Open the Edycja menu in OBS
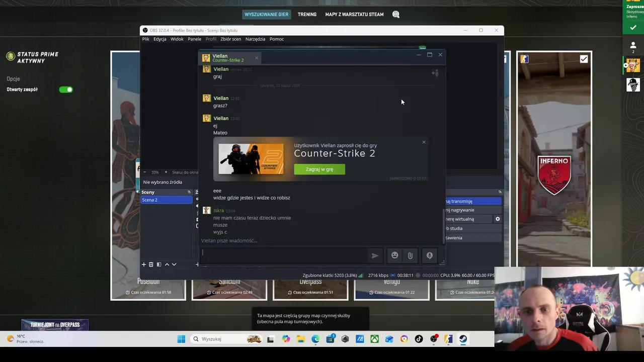Image resolution: width=644 pixels, height=362 pixels. pyautogui.click(x=160, y=39)
